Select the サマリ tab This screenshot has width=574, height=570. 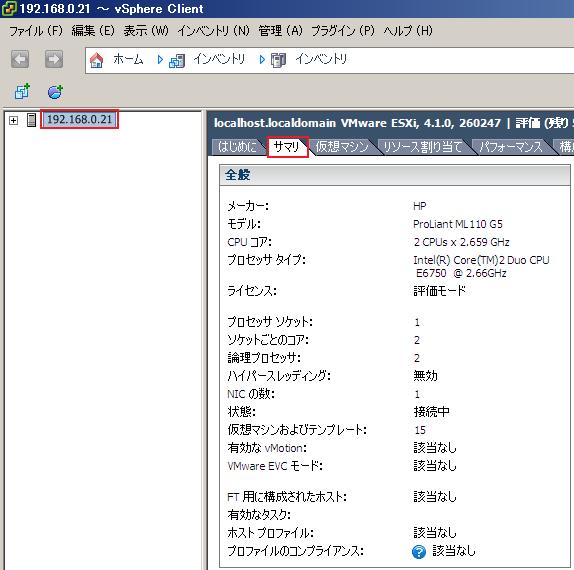tap(287, 147)
